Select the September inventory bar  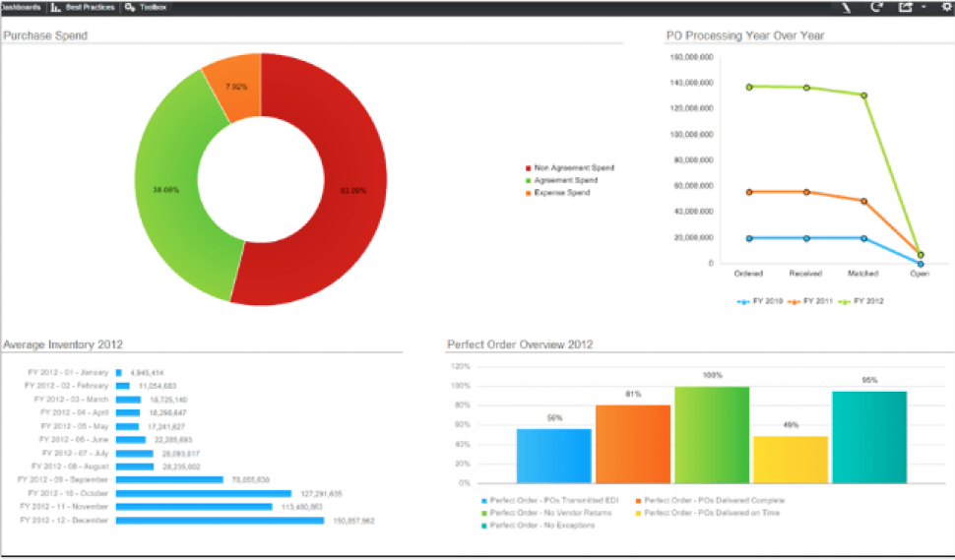point(169,479)
